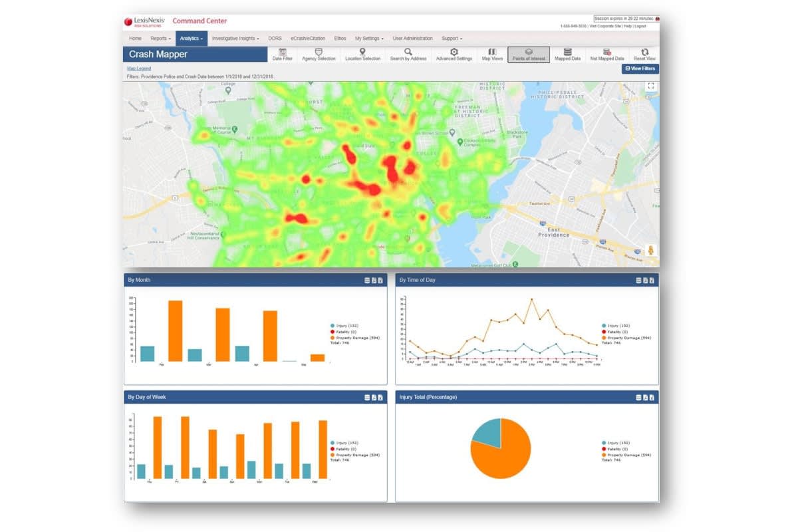
Task: Go to the eCrash/eCitation menu item
Action: [x=308, y=39]
